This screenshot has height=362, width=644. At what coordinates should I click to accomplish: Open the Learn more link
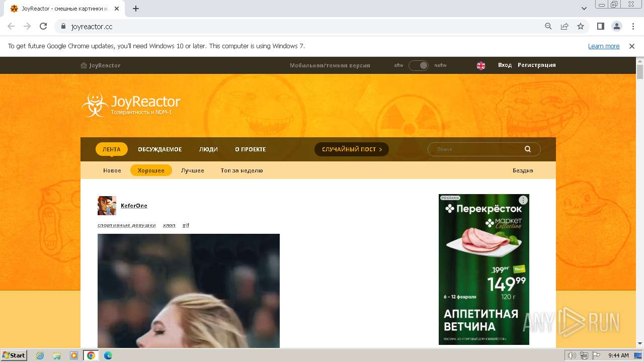pyautogui.click(x=604, y=46)
